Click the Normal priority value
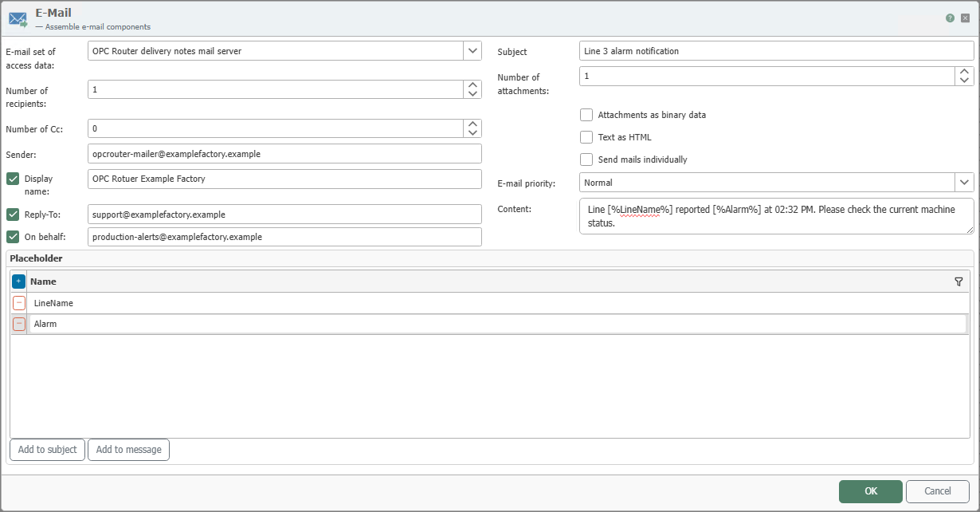The height and width of the screenshot is (512, 980). (x=598, y=183)
